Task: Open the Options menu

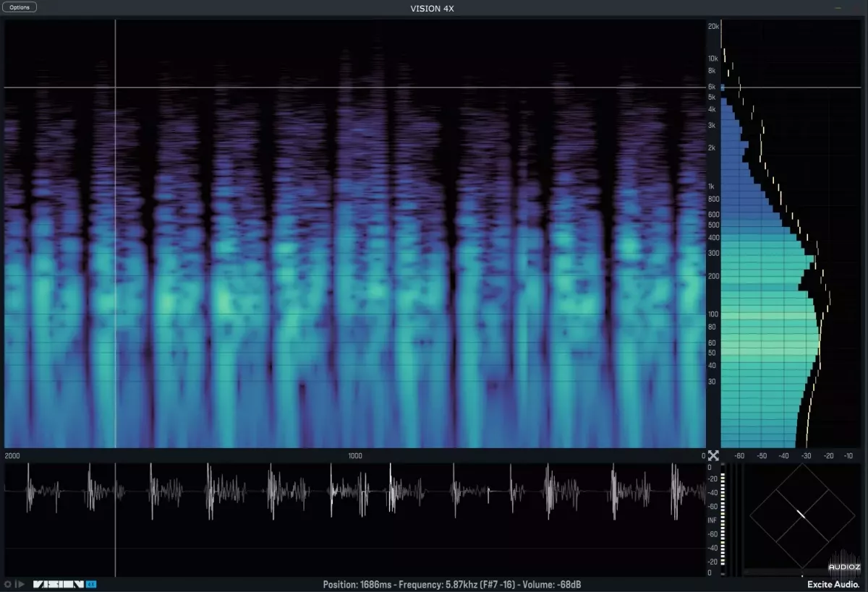Action: [20, 7]
